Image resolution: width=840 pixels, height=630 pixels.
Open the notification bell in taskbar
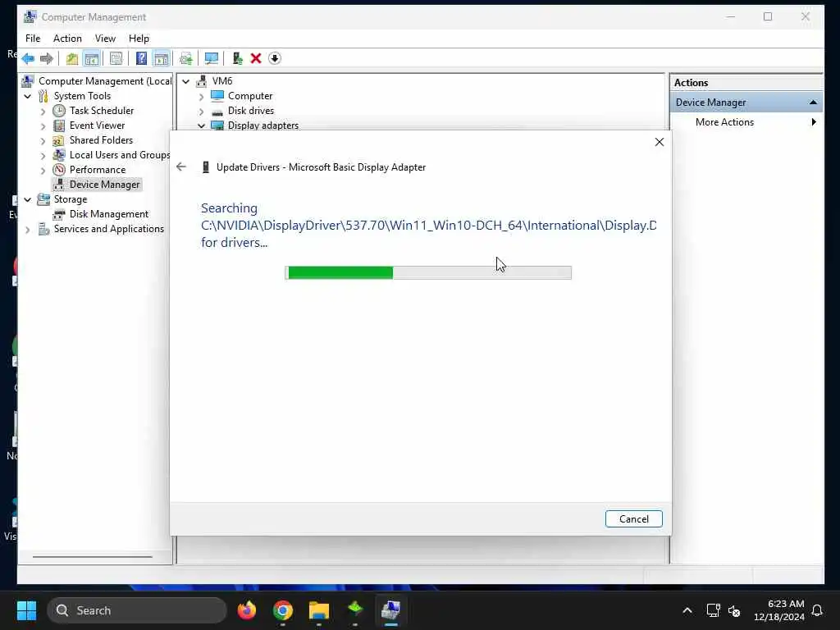tap(818, 610)
